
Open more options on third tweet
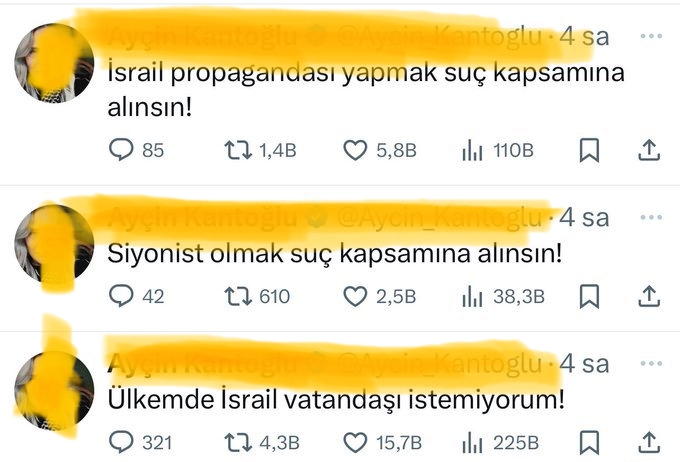click(651, 363)
